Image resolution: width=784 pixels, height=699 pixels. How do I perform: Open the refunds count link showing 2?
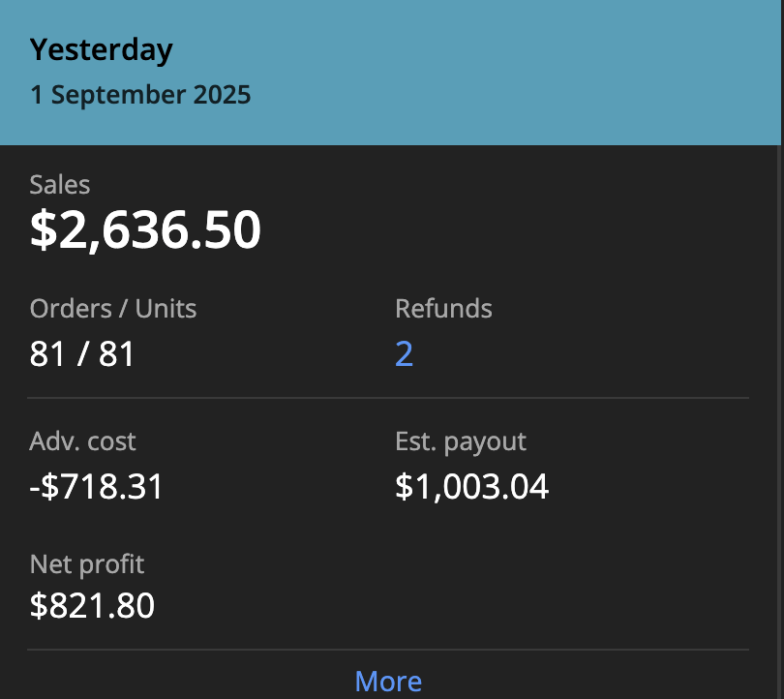click(x=404, y=354)
